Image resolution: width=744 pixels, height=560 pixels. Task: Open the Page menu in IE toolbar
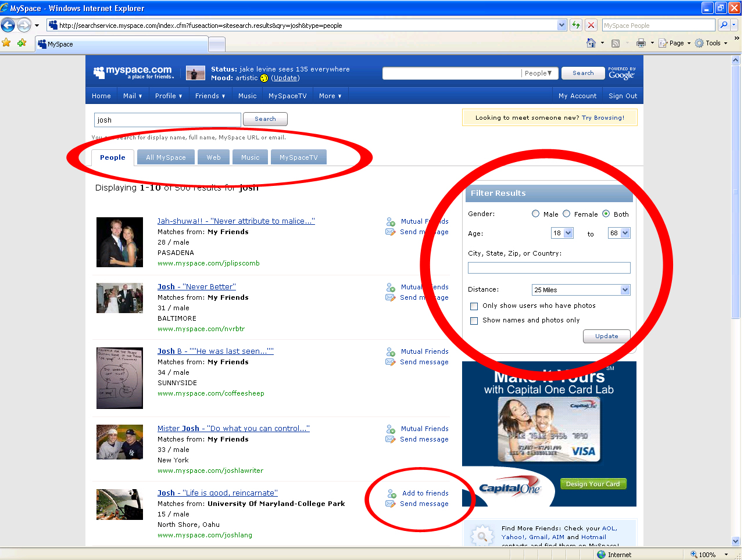pos(675,43)
